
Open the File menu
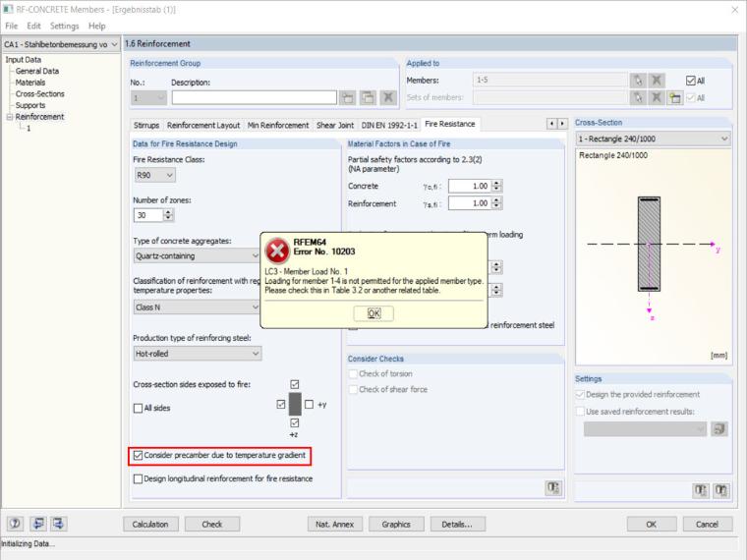12,26
